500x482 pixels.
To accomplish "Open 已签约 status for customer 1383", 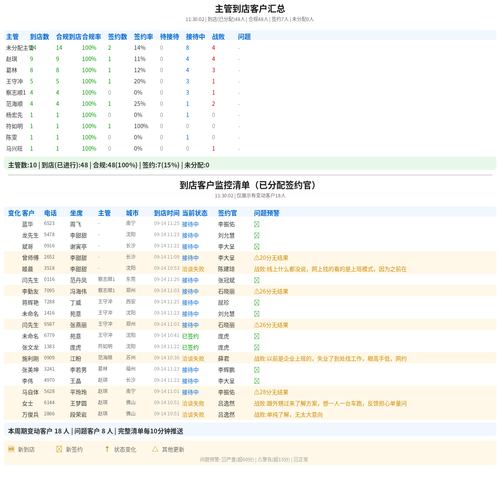I will click(190, 347).
